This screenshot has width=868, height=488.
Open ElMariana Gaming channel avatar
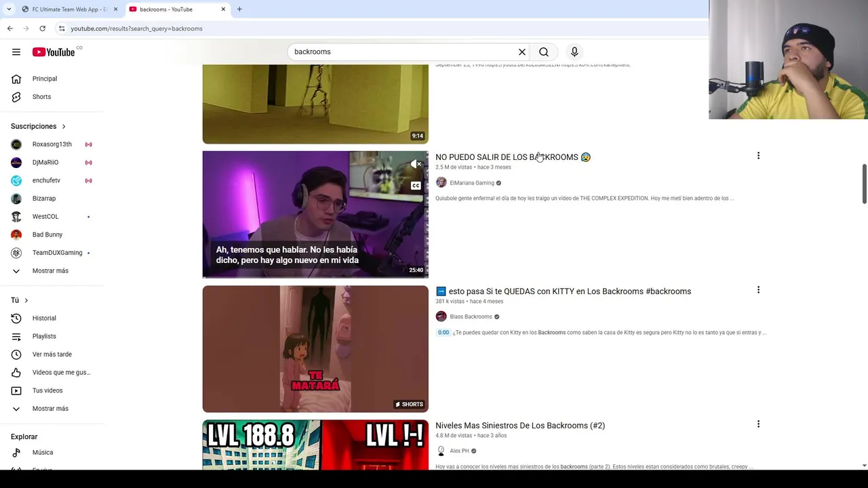click(x=441, y=182)
